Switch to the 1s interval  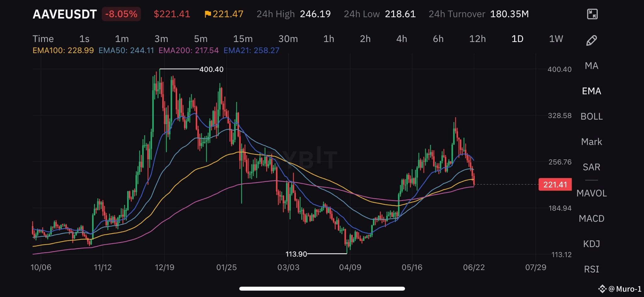pyautogui.click(x=84, y=39)
